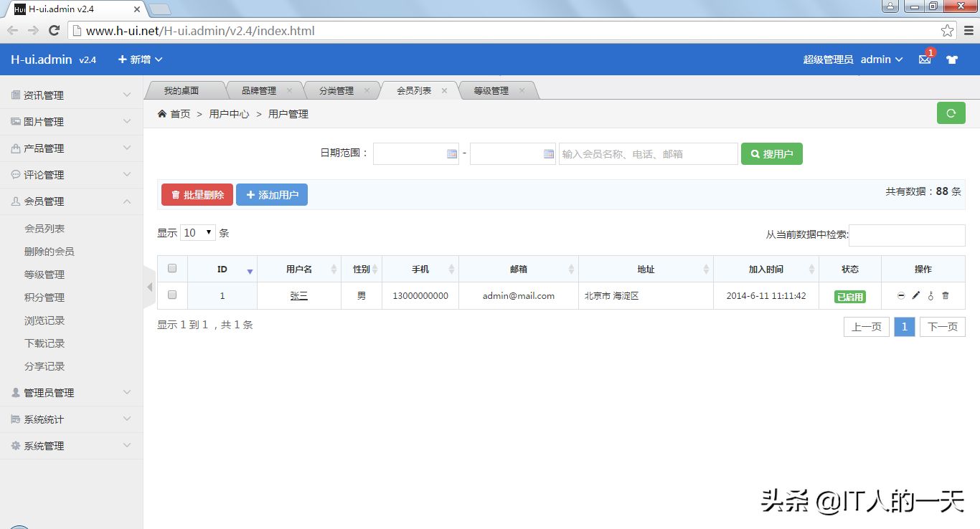
Task: Switch to the 品牌管理 tab
Action: (259, 90)
